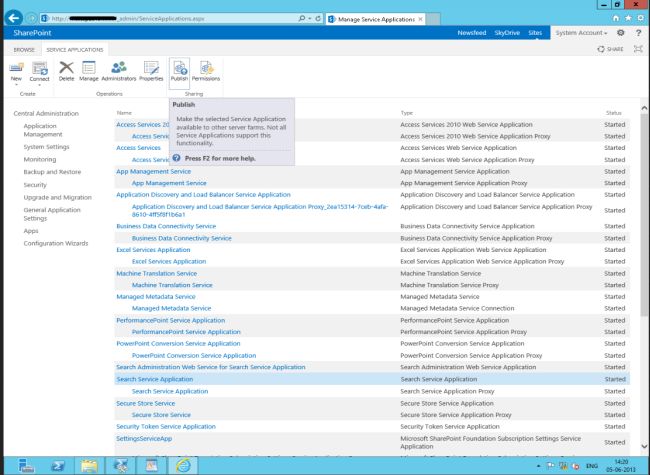The height and width of the screenshot is (475, 650).
Task: Click the Internet Explorer taskbar icon
Action: (183, 465)
